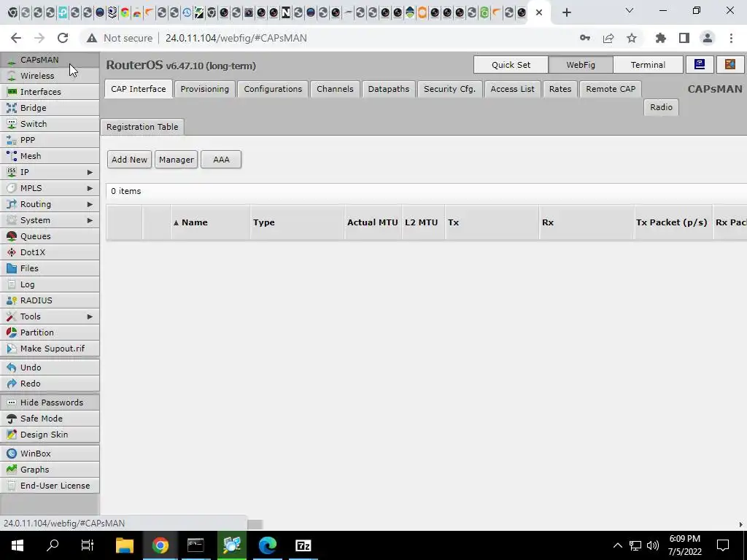Open Graphs from the sidebar
This screenshot has height=560, width=747.
[x=50, y=470]
